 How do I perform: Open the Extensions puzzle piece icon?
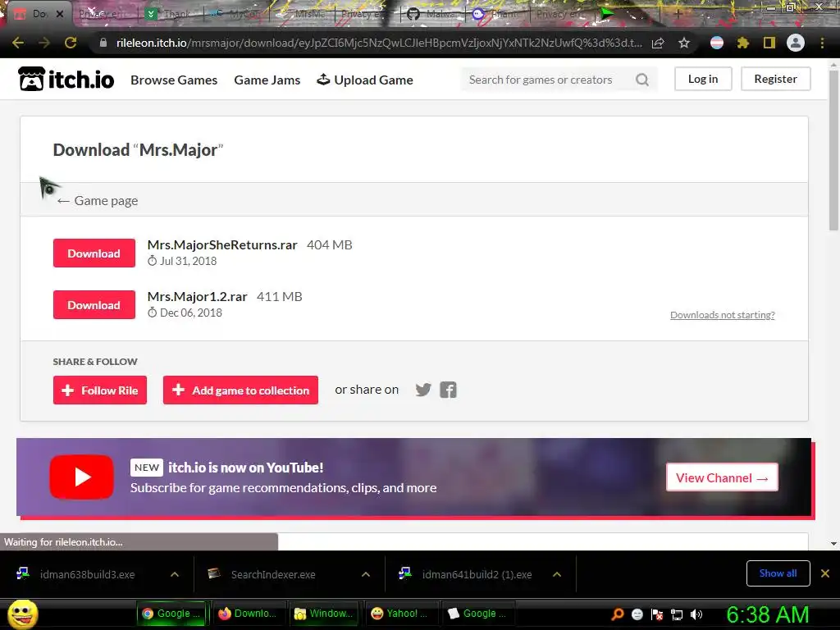(x=742, y=43)
